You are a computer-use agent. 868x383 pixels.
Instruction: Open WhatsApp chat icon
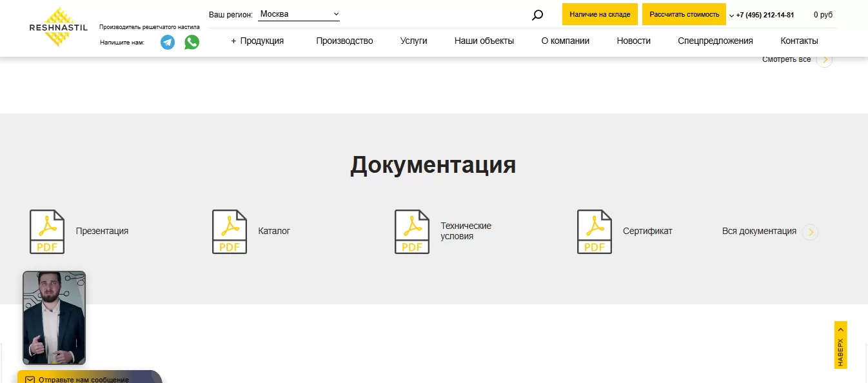(x=192, y=43)
